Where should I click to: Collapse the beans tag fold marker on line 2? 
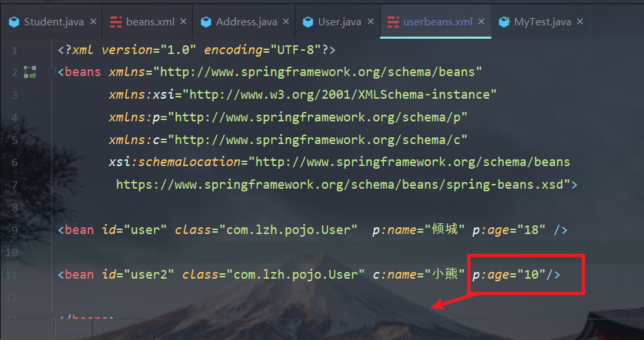51,73
